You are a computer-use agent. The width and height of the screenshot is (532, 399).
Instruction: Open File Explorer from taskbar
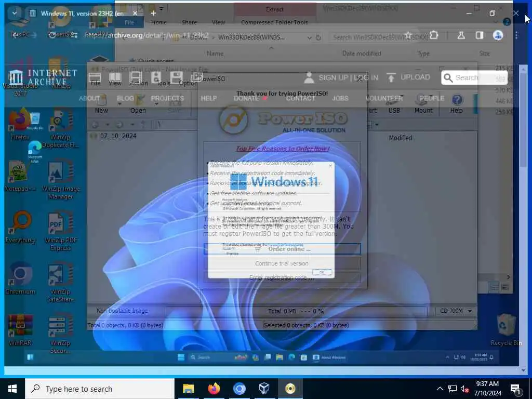point(188,389)
